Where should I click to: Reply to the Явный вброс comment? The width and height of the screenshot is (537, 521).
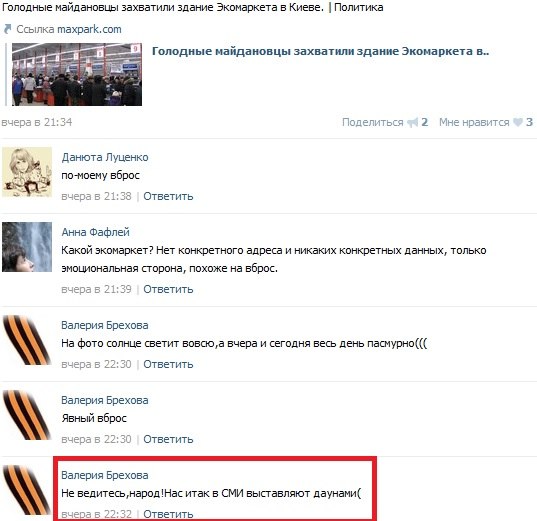(x=168, y=439)
